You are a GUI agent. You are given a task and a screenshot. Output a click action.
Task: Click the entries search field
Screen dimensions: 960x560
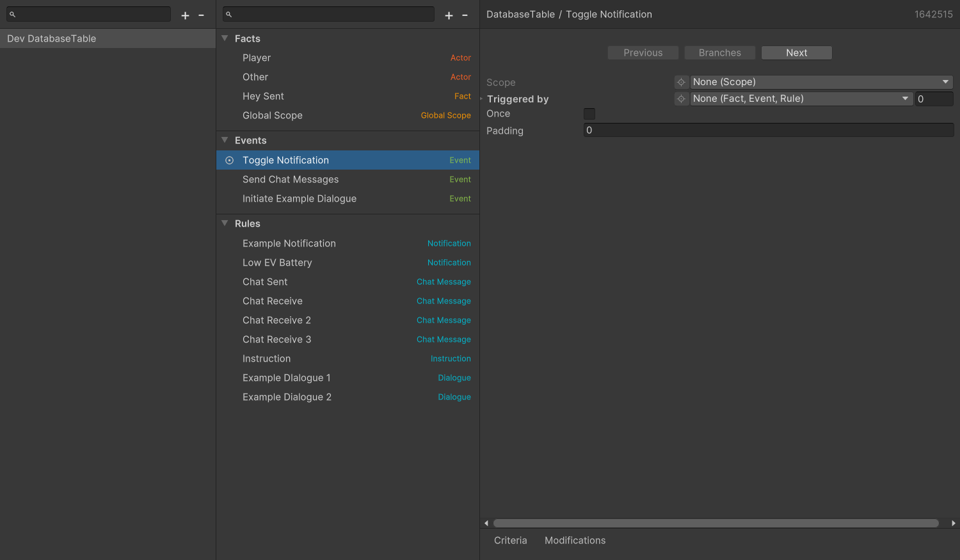pos(329,14)
